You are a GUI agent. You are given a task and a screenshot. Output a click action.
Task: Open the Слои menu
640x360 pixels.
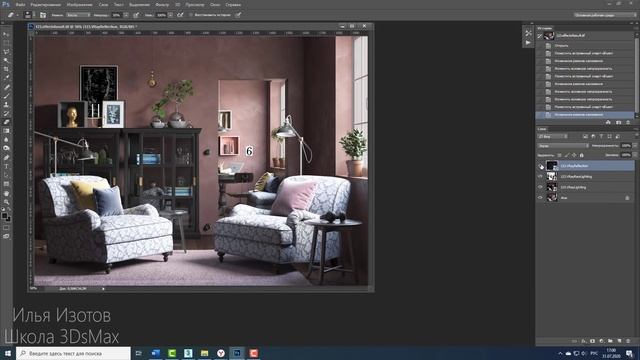tap(104, 4)
